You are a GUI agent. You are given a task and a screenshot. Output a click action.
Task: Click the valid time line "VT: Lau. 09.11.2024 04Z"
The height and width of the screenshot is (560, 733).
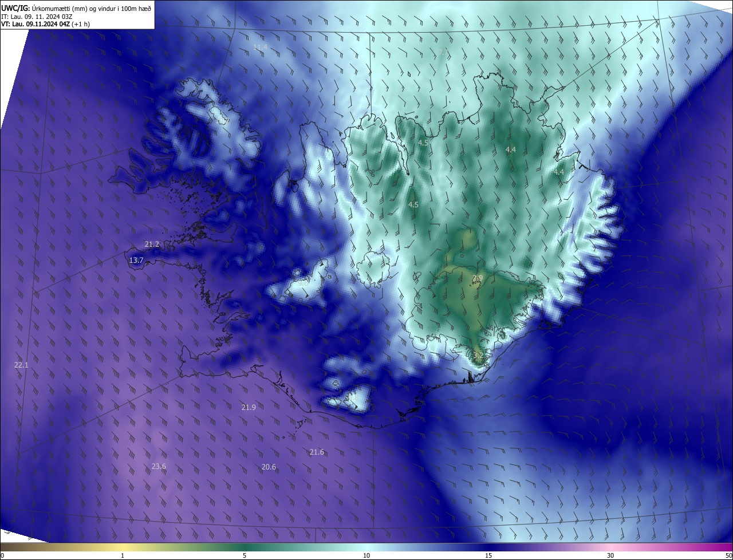pos(36,24)
